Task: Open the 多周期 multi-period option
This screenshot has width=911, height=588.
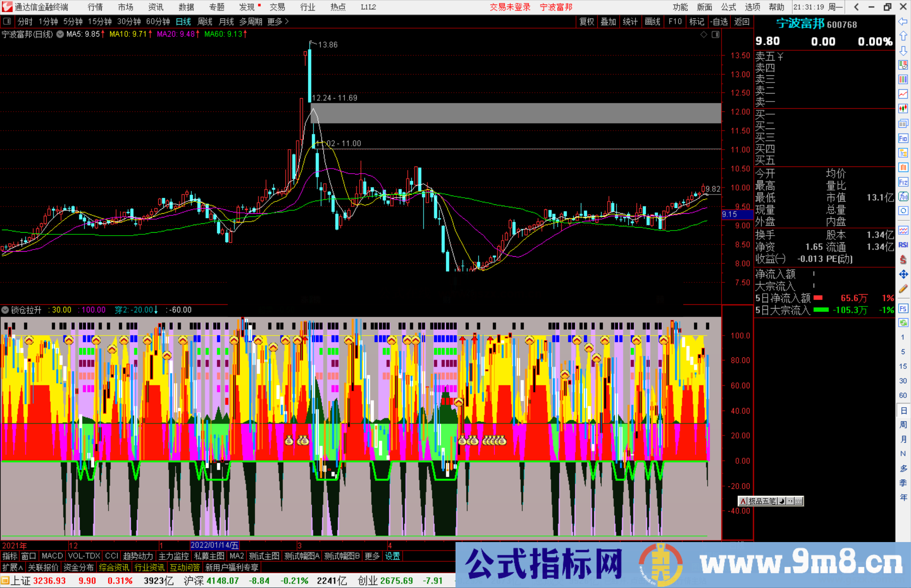Action: pyautogui.click(x=250, y=21)
